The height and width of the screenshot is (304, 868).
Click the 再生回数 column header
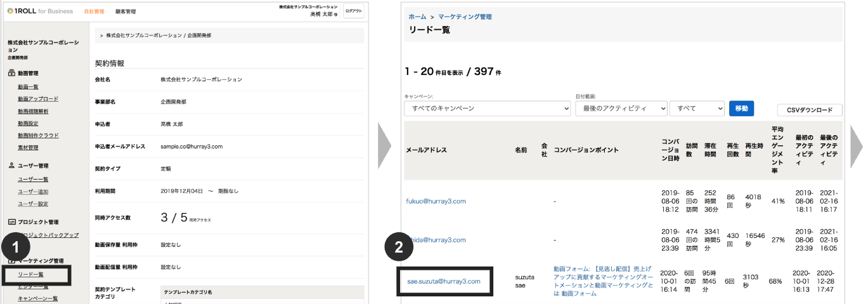[732, 150]
